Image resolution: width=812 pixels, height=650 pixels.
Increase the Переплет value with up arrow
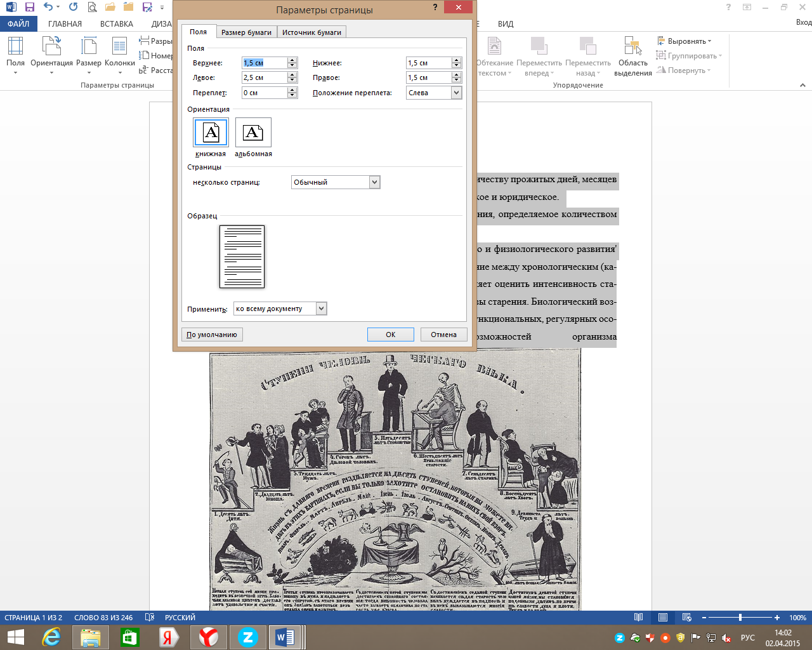click(x=292, y=90)
